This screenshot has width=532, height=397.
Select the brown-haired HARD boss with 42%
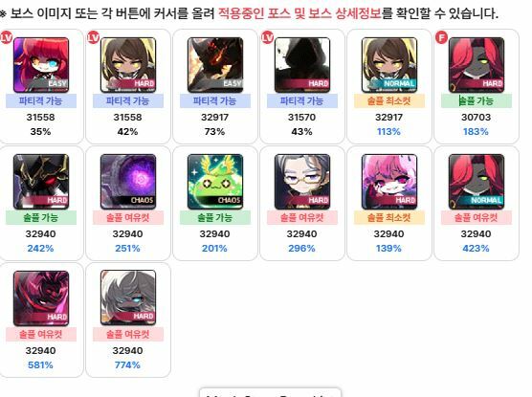[128, 65]
